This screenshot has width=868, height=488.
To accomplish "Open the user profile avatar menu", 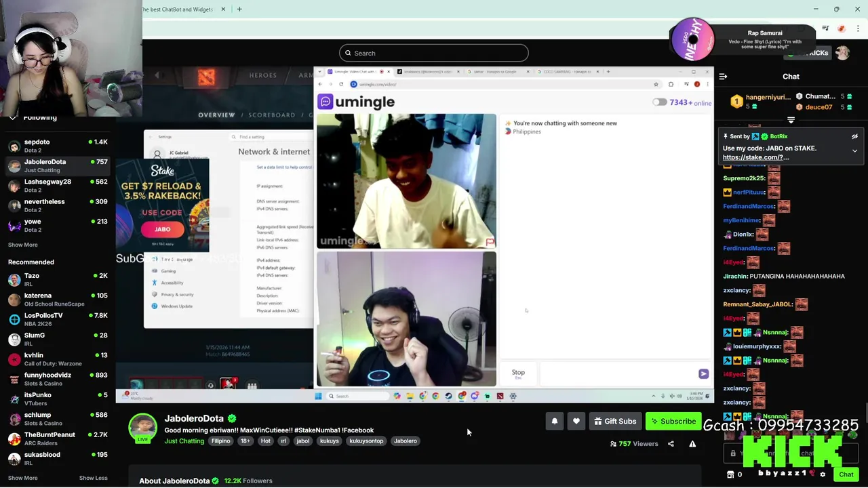I will pyautogui.click(x=842, y=53).
